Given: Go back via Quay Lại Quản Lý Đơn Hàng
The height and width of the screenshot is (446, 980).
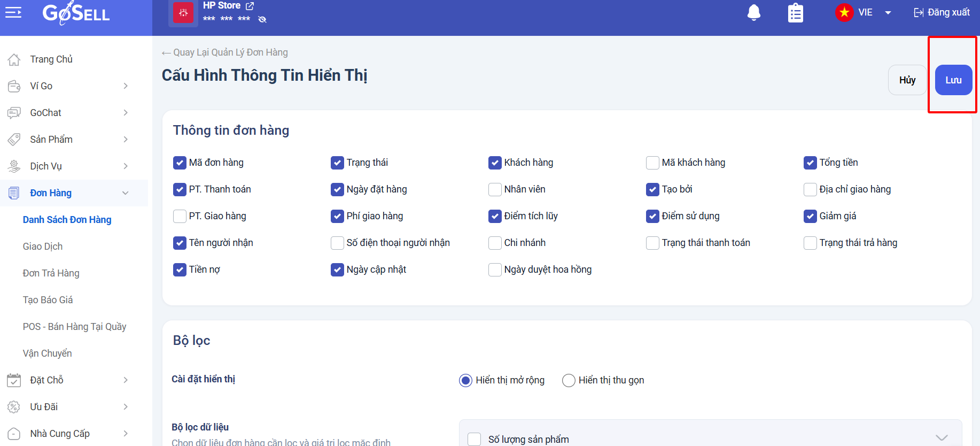Looking at the screenshot, I should [225, 52].
